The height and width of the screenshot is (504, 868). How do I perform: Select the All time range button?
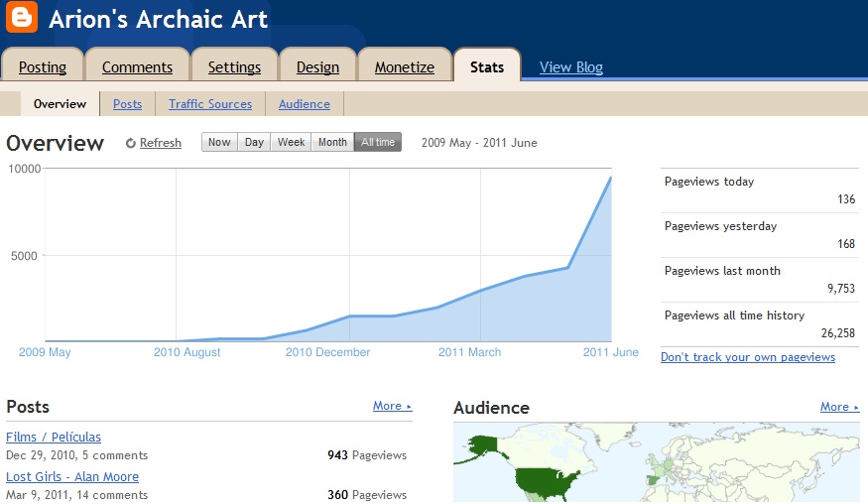tap(378, 142)
